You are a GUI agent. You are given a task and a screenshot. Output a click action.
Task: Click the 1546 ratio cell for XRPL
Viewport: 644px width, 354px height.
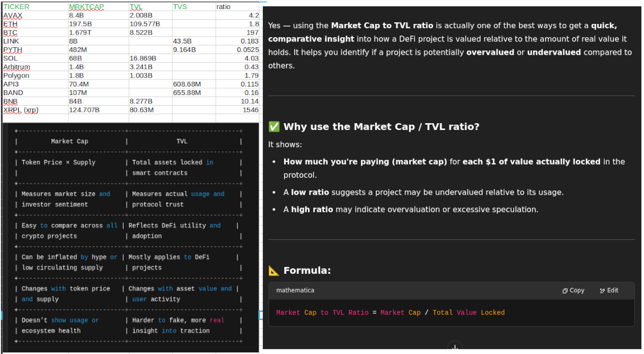click(x=237, y=110)
